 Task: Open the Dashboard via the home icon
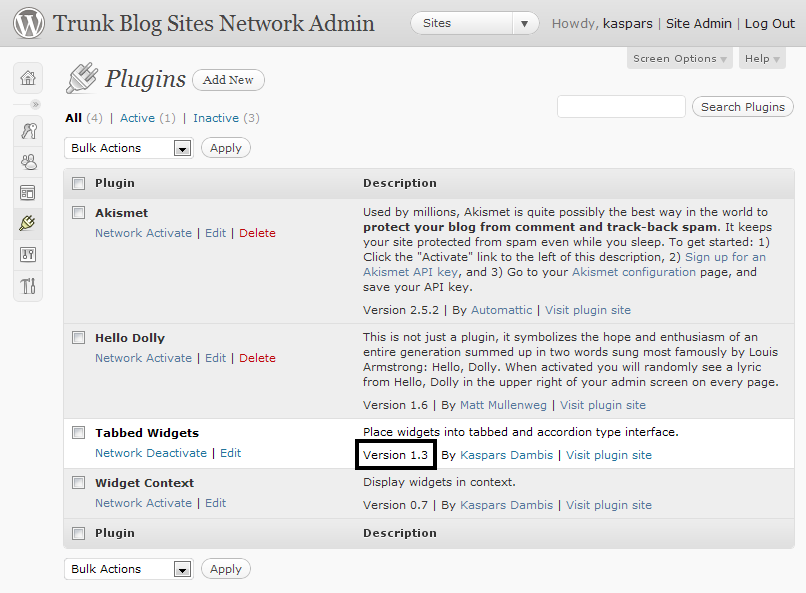point(27,77)
